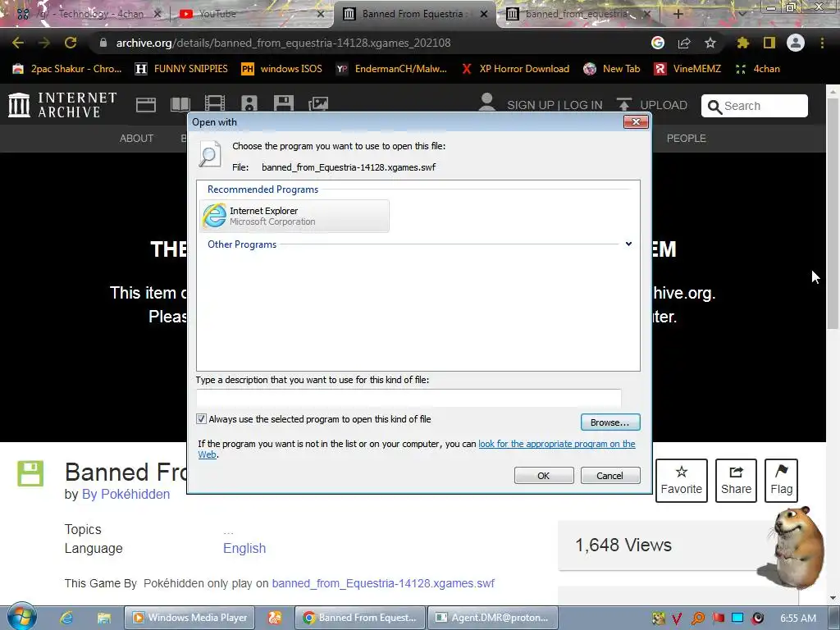Follow the look for appropriate program link
The image size is (840, 630).
557,444
